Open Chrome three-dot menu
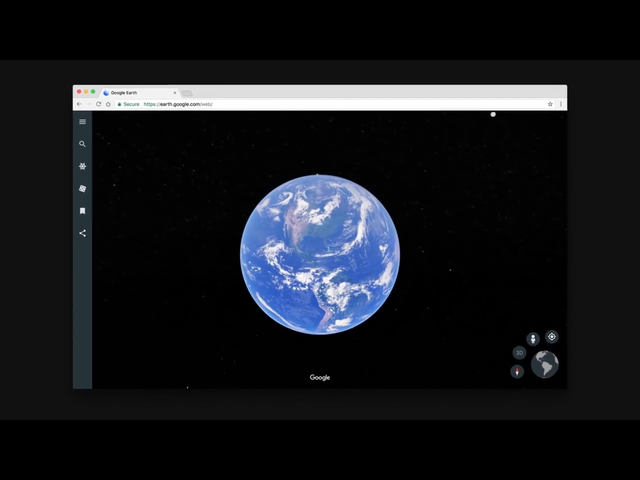This screenshot has height=480, width=640. point(561,104)
